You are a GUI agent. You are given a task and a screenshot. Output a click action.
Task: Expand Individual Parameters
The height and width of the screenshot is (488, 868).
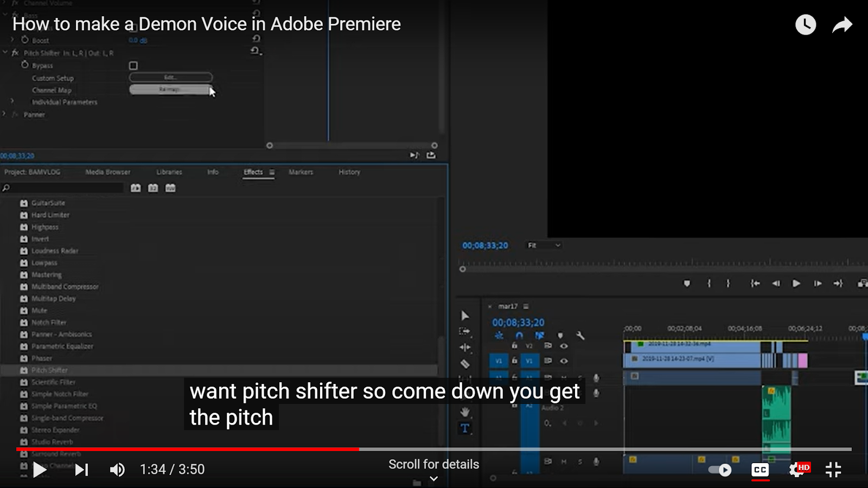[12, 101]
